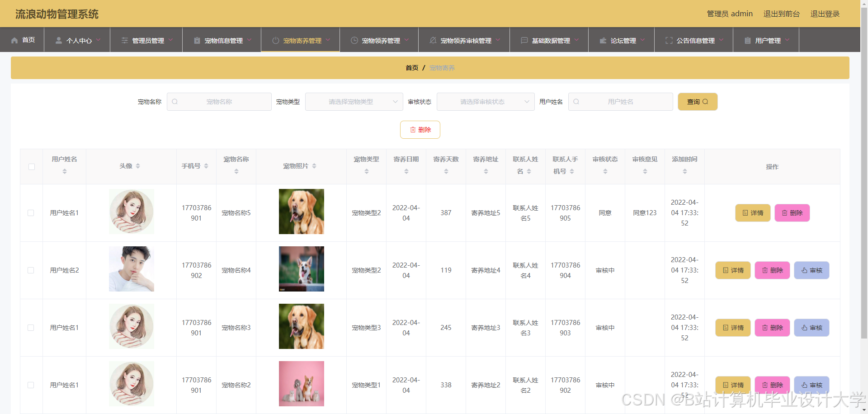Open the pink pet photo of 宠物名称2
The width and height of the screenshot is (868, 414).
[302, 384]
